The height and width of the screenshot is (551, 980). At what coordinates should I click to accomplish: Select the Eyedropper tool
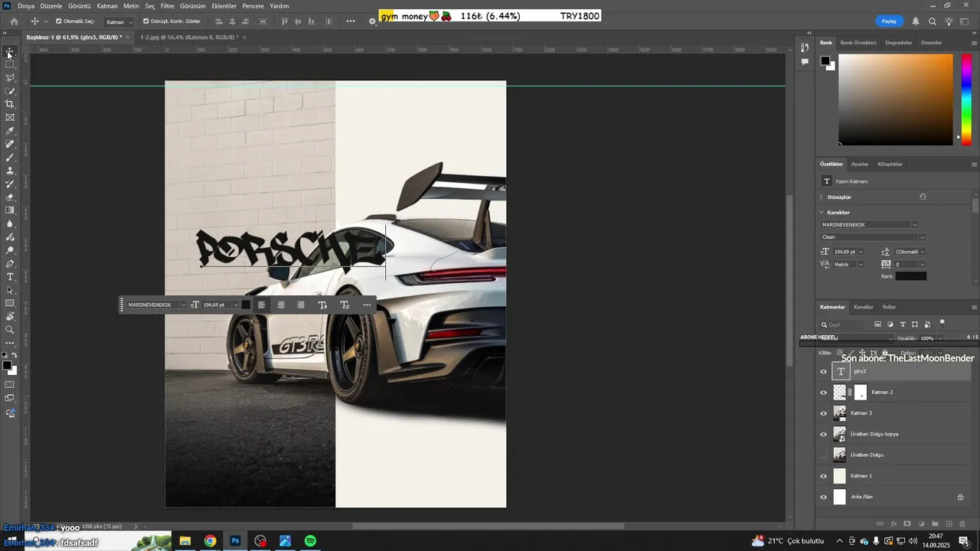click(10, 131)
